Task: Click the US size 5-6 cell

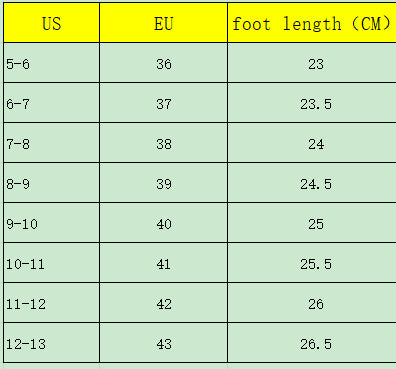Action: (x=52, y=63)
